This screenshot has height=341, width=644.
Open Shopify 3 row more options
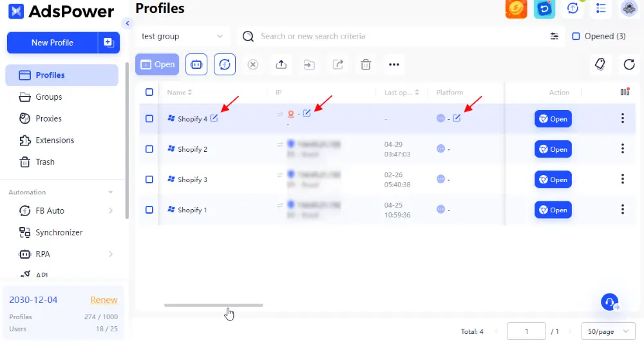623,179
